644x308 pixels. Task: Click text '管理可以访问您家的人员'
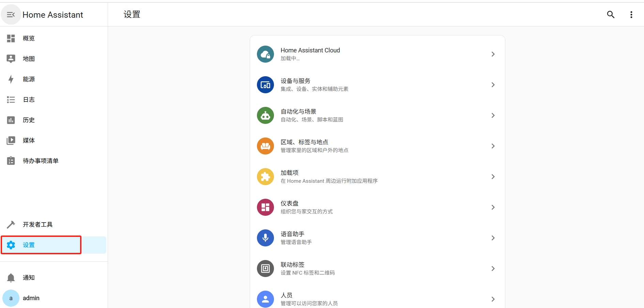tap(309, 304)
